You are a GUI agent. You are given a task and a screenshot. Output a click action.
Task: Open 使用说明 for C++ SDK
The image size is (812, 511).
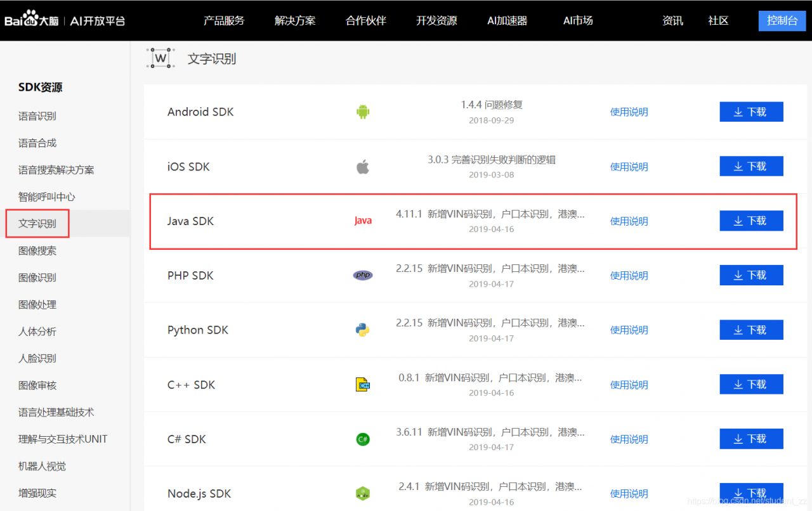click(x=629, y=385)
